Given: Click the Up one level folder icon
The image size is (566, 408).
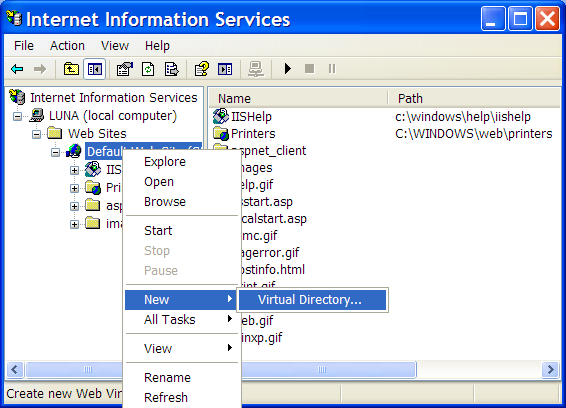Looking at the screenshot, I should (x=71, y=69).
